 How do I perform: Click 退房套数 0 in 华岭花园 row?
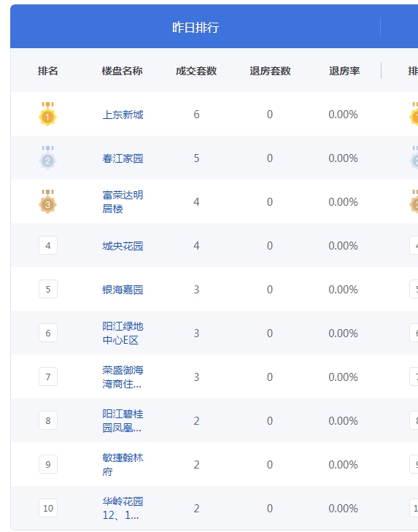270,508
